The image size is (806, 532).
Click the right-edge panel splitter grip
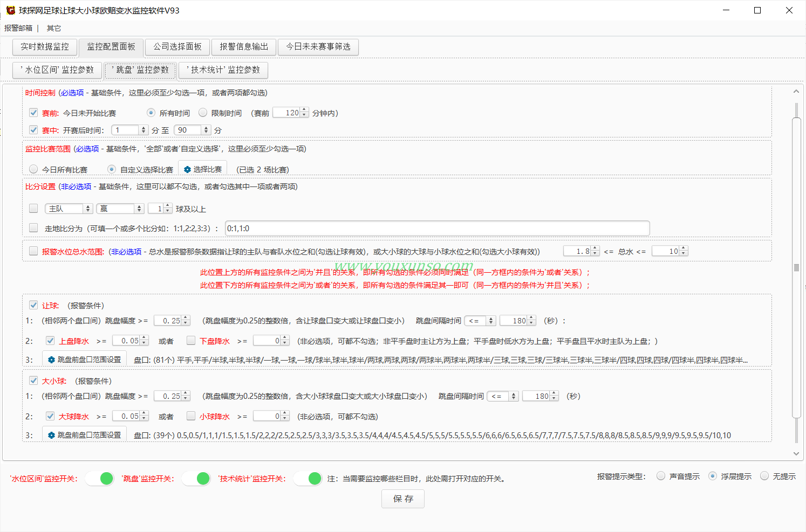pos(796,267)
